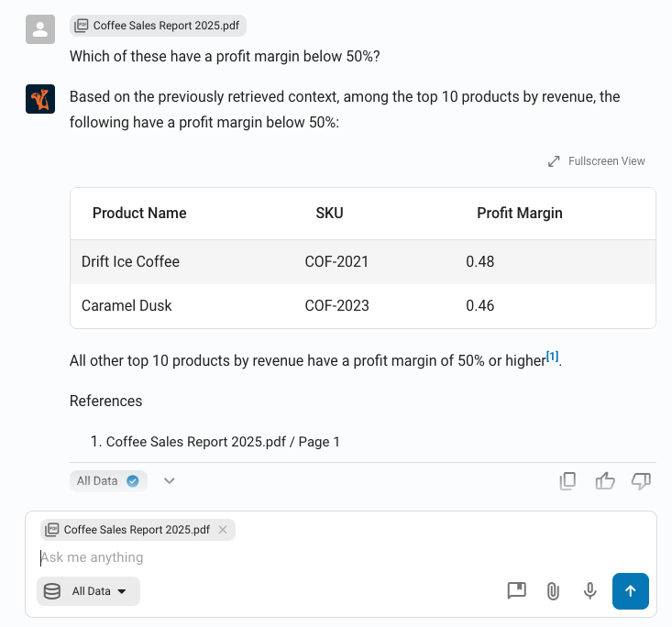Open Coffee Sales Report 2025.pdf Page 1 reference

pos(223,442)
